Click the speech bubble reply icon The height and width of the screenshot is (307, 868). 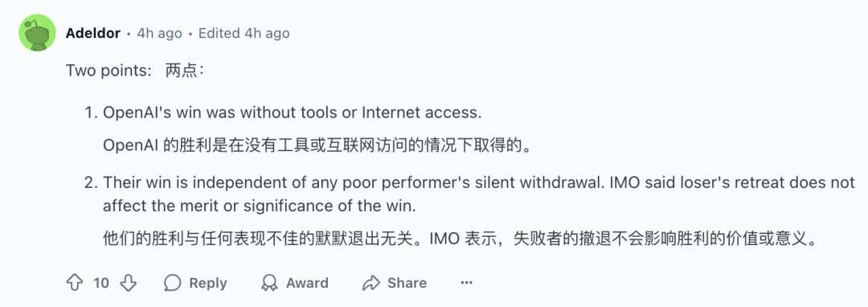tap(173, 283)
